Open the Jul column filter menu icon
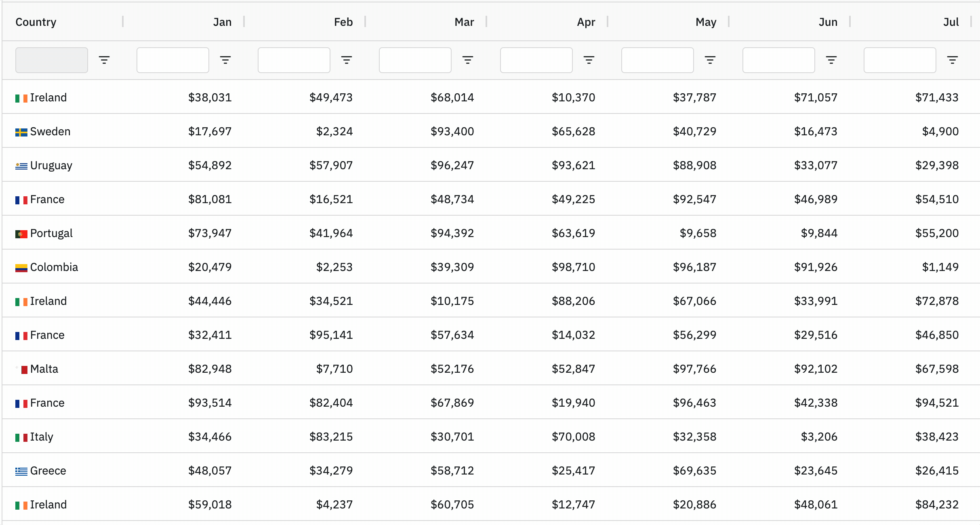980x525 pixels. (x=953, y=60)
